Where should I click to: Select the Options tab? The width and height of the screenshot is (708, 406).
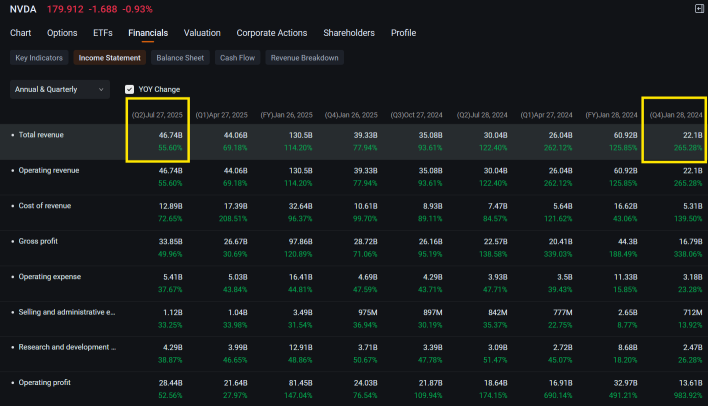point(62,33)
